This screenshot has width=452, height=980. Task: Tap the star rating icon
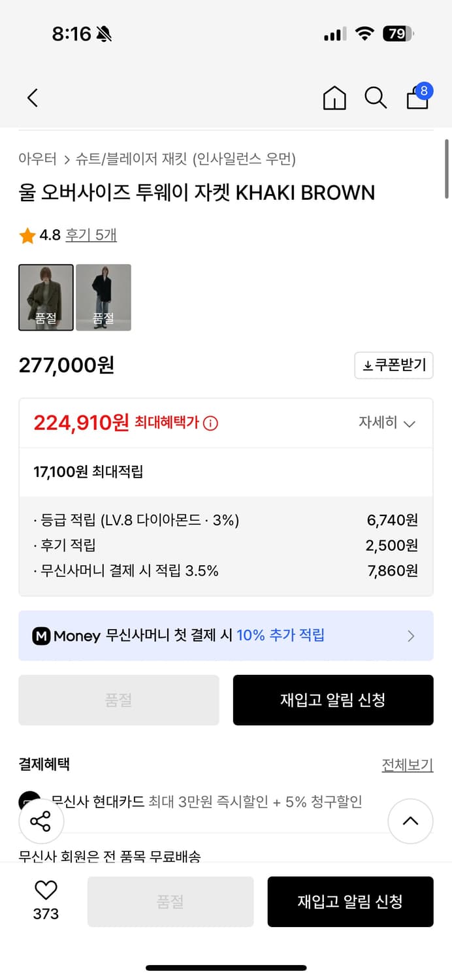coord(26,235)
